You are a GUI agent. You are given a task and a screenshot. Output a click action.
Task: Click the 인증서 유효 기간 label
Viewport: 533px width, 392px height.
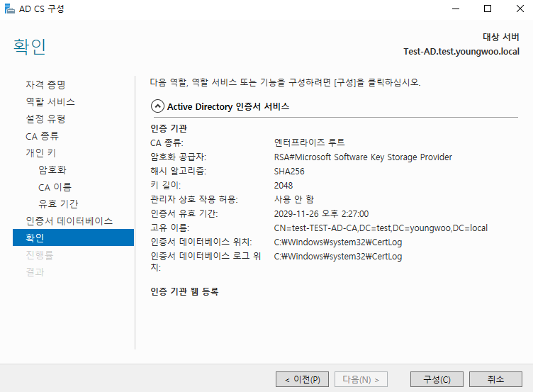184,213
